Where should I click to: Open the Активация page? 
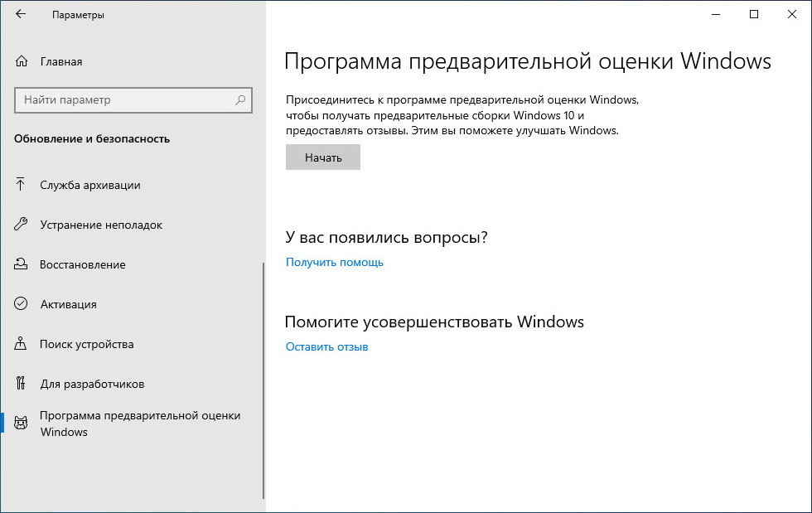(x=68, y=304)
